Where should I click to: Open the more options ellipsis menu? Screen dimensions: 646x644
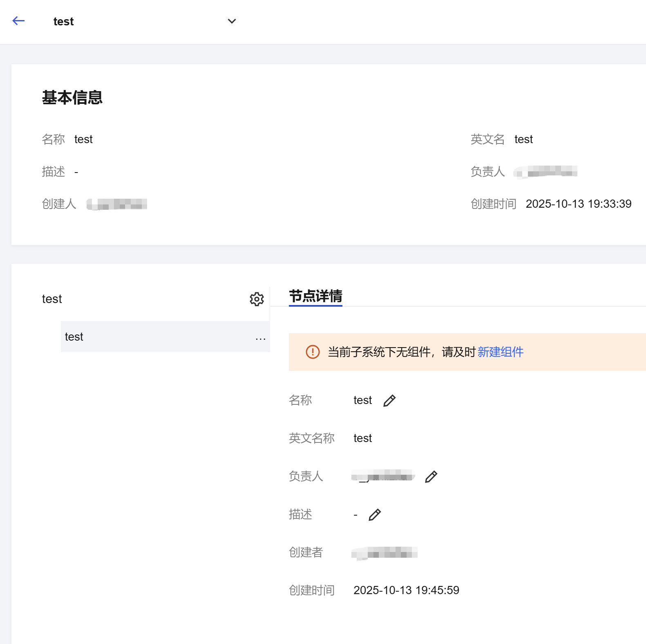(x=260, y=338)
